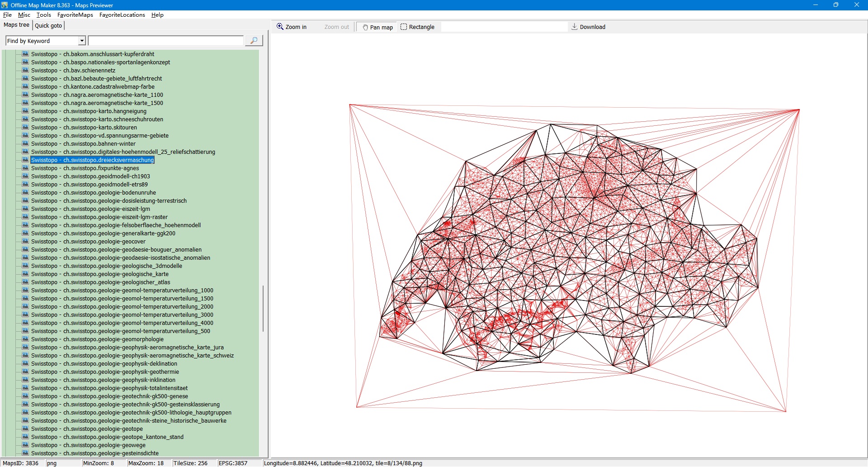Open the Tools menu
Image resolution: width=868 pixels, height=467 pixels.
point(44,15)
